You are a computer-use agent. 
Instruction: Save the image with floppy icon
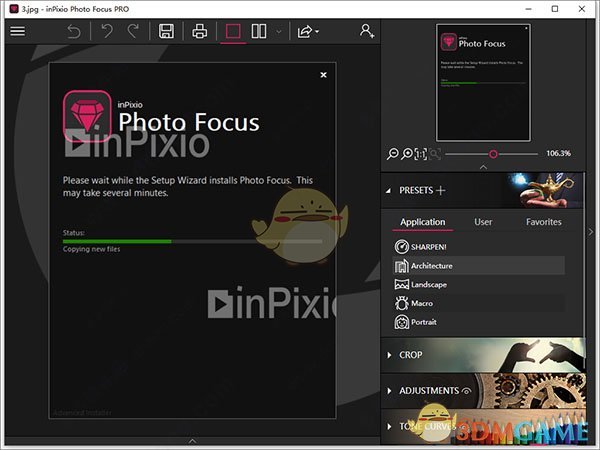(166, 31)
